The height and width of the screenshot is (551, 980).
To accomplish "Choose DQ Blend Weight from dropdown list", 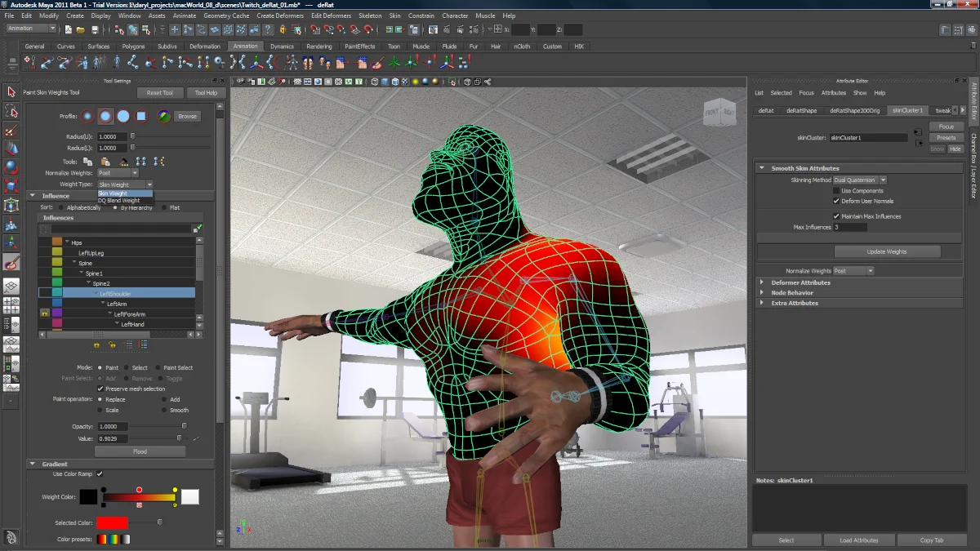I will 119,201.
